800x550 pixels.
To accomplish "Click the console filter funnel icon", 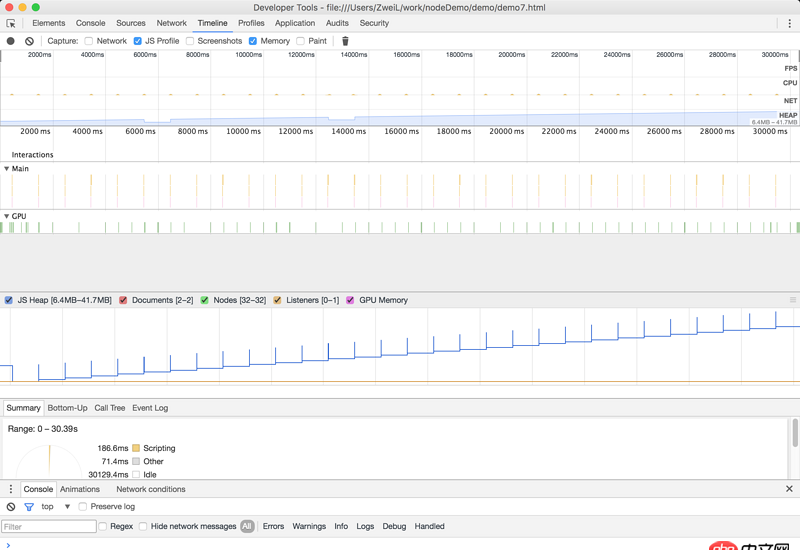I will coord(29,507).
